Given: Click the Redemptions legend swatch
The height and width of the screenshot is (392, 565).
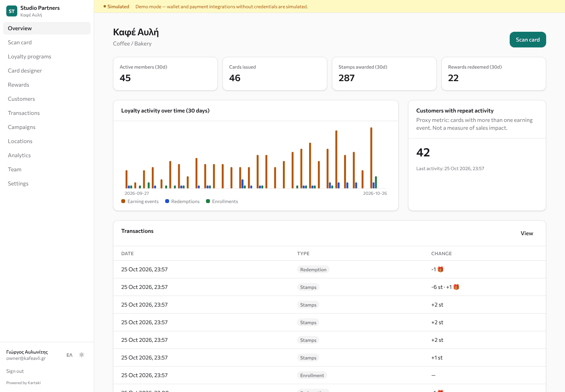Looking at the screenshot, I should pos(167,201).
